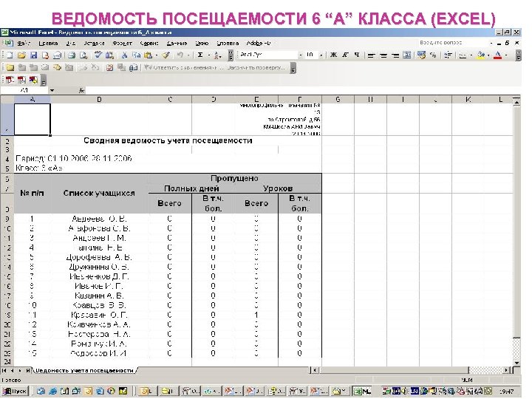Align text left
This screenshot has width=532, height=399.
[371, 55]
